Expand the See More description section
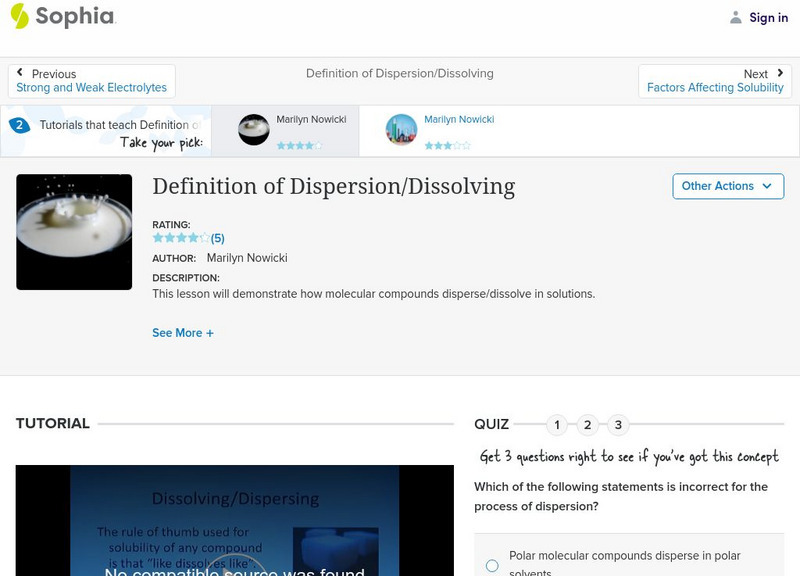Image resolution: width=800 pixels, height=576 pixels. 183,332
